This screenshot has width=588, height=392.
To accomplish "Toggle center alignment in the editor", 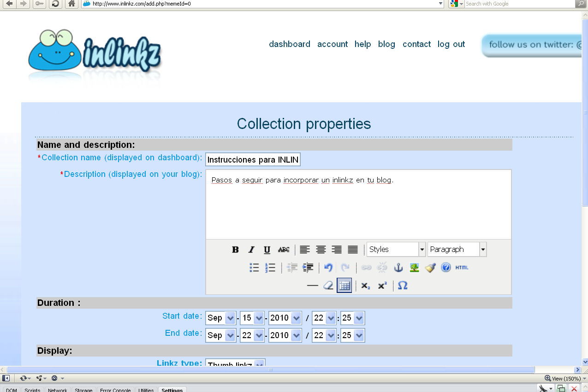I will pos(321,250).
